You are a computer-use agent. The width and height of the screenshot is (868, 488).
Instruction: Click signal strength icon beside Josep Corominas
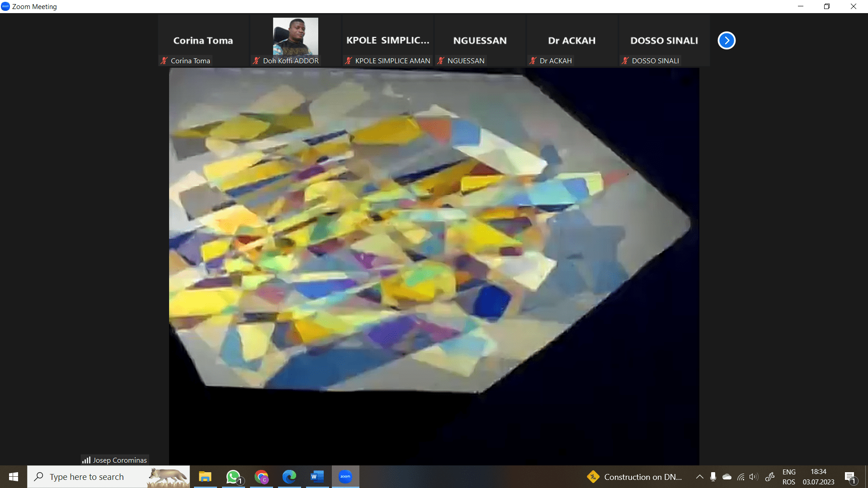click(x=86, y=460)
